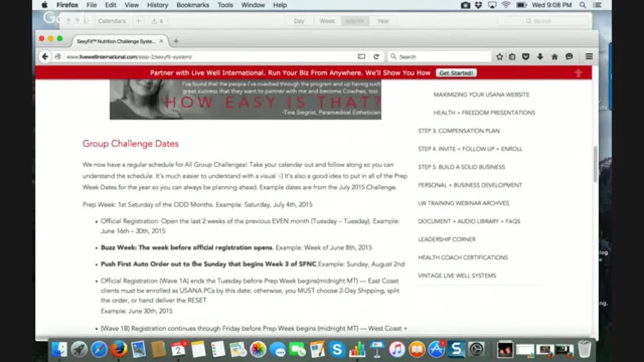Click the Get Started! button
Screen dimensions: 644x362
pos(456,73)
